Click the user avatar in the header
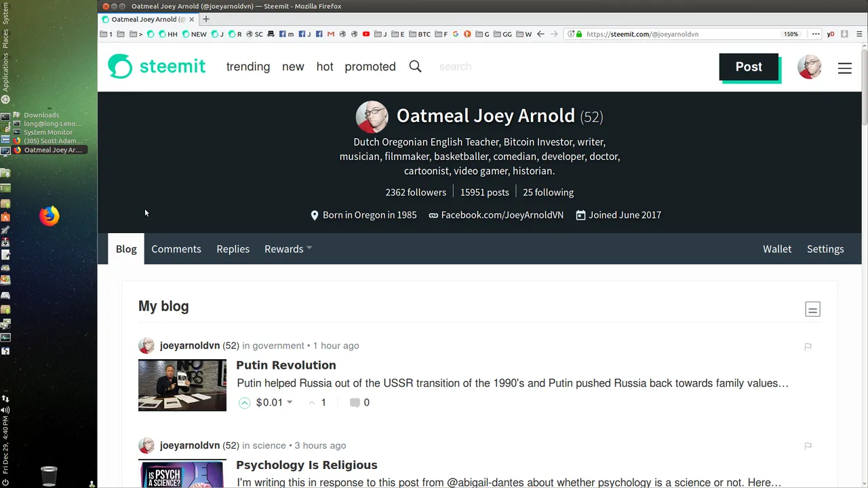The width and height of the screenshot is (868, 488). tap(809, 67)
